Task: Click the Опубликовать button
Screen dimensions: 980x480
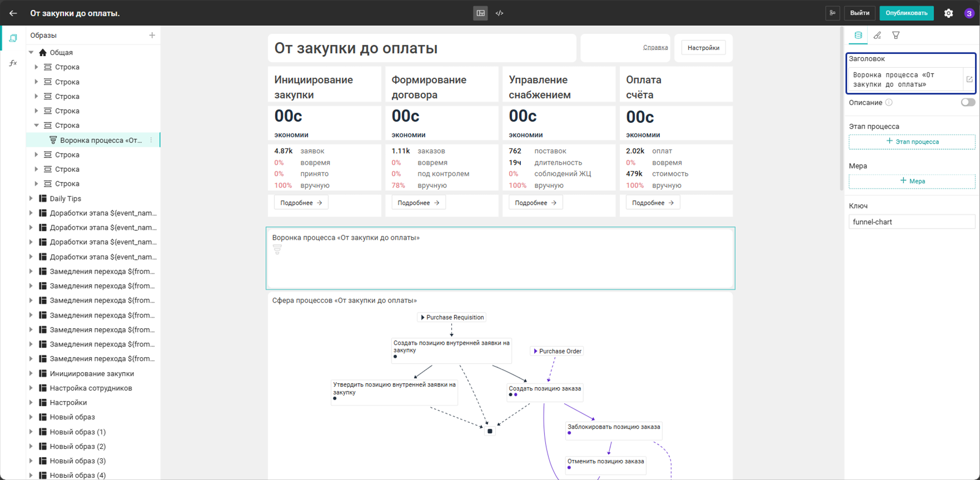Action: [907, 13]
